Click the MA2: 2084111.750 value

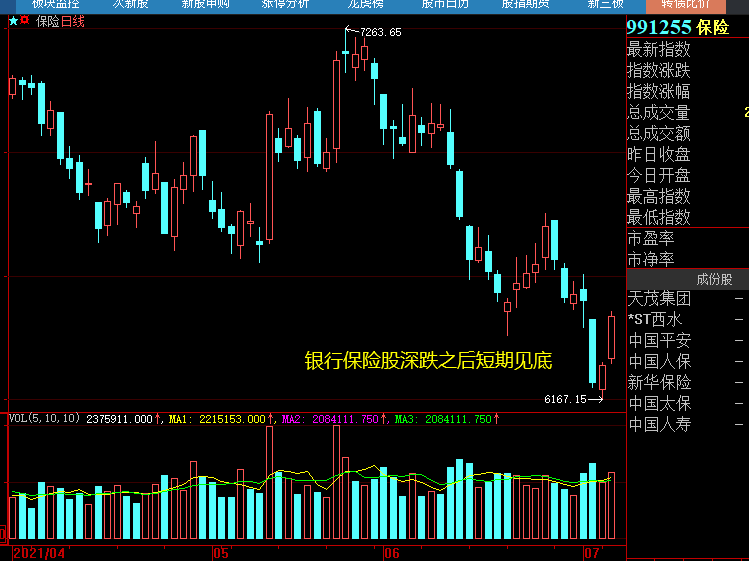(x=330, y=419)
